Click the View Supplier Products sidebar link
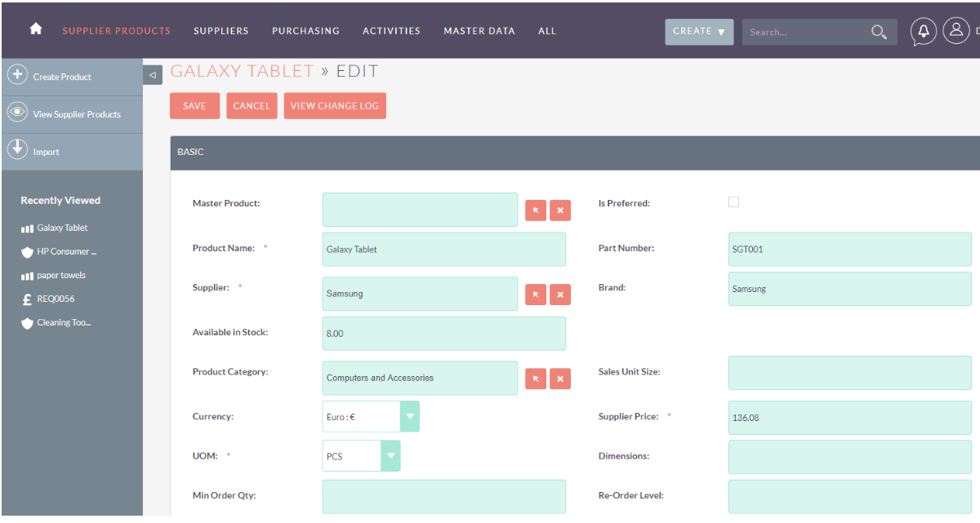This screenshot has width=980, height=523. point(77,114)
